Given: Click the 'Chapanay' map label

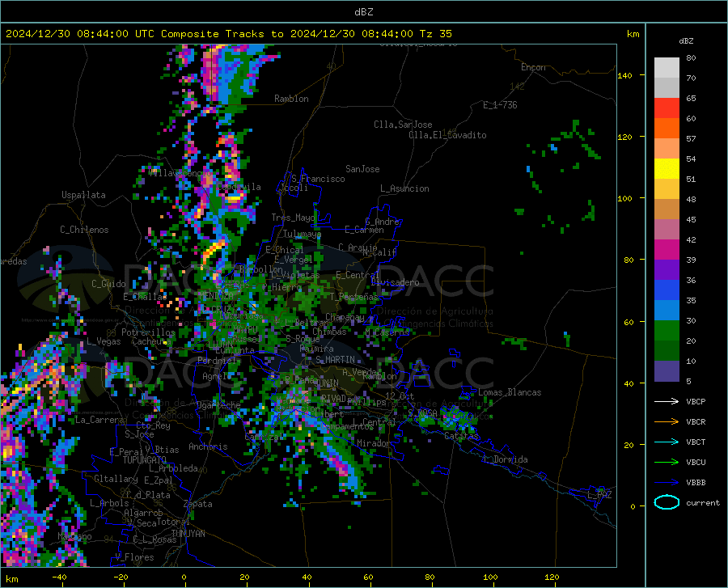Looking at the screenshot, I should coord(345,317).
